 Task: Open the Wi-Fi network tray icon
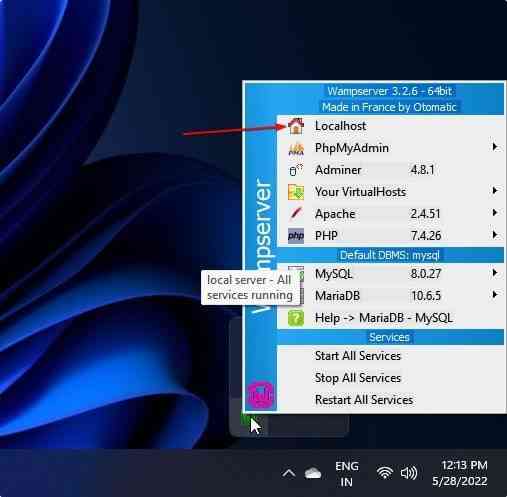click(x=385, y=473)
